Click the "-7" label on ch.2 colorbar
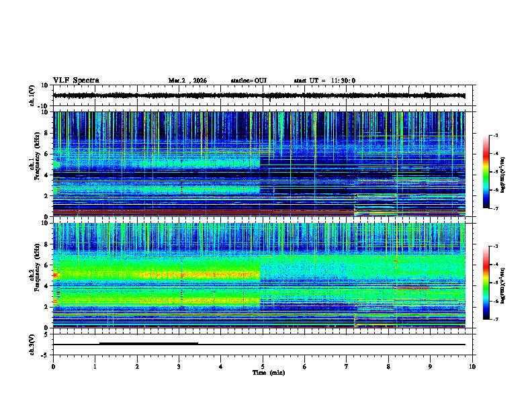Image resolution: width=532 pixels, height=411 pixels. (x=495, y=319)
